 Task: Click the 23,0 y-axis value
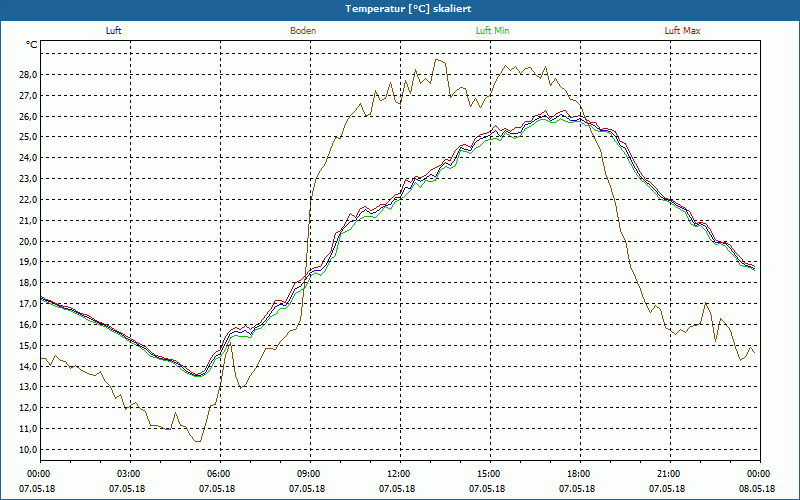coord(29,179)
